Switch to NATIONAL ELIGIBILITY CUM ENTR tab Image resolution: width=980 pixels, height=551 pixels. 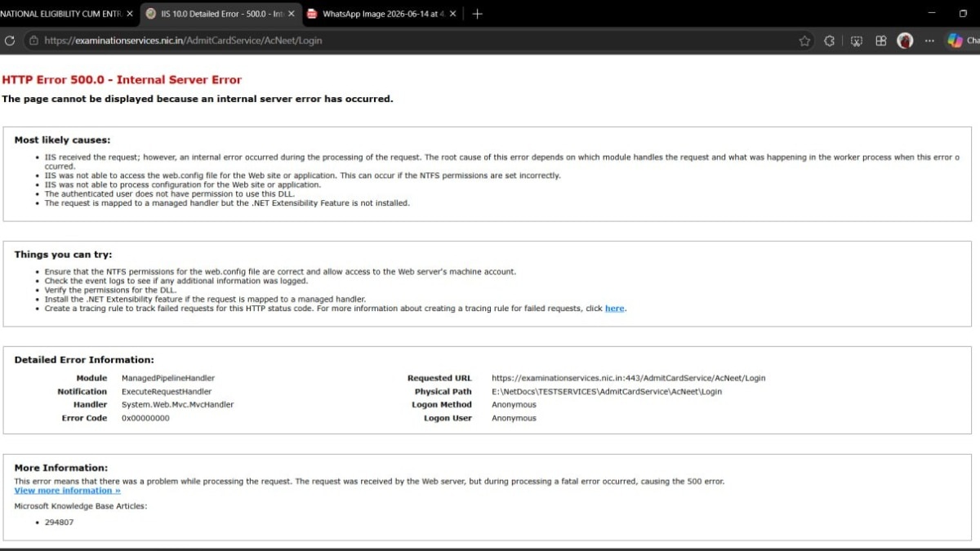(x=61, y=14)
